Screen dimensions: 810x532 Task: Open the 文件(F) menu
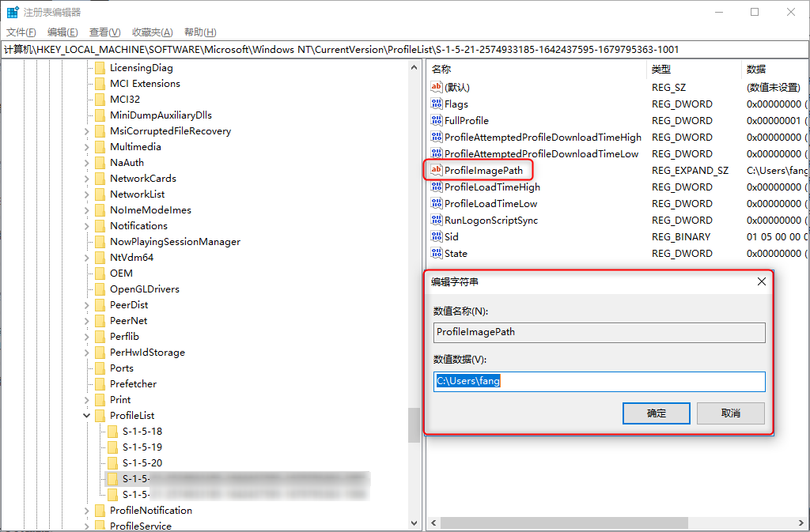click(x=21, y=32)
